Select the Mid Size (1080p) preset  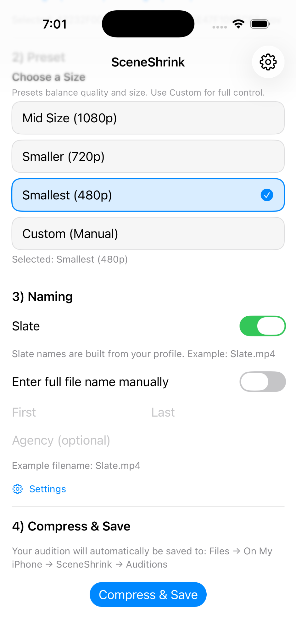(x=148, y=118)
